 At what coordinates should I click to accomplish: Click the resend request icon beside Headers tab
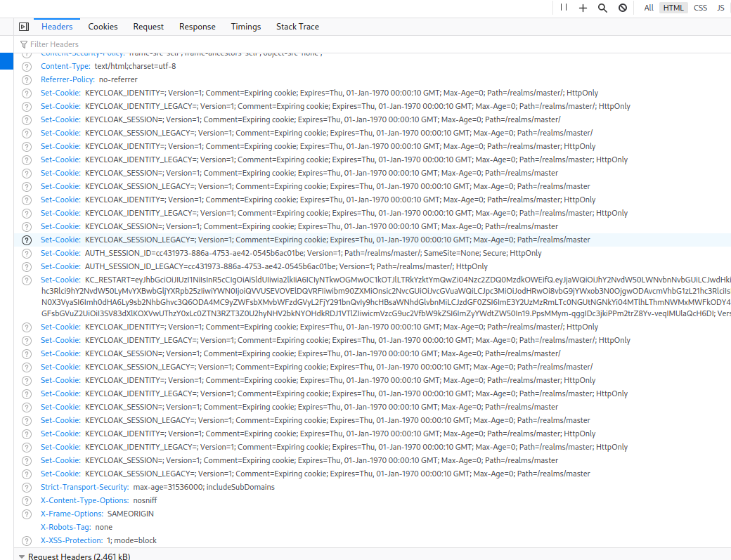click(24, 26)
